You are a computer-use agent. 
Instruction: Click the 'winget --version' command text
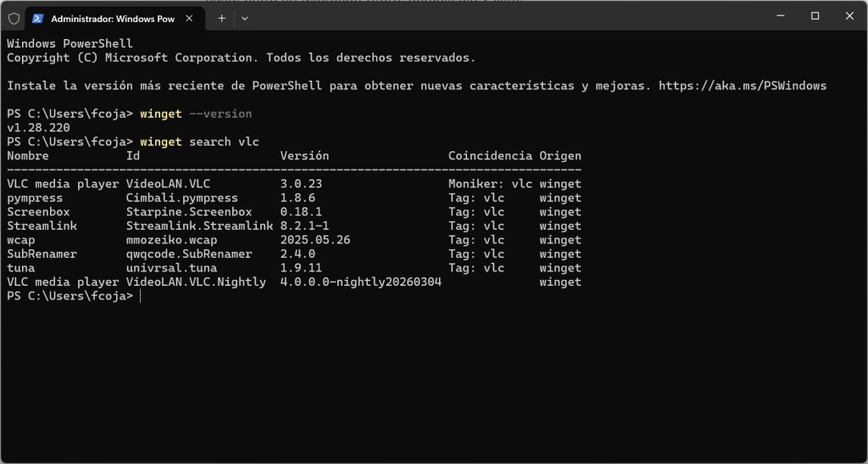coord(196,114)
